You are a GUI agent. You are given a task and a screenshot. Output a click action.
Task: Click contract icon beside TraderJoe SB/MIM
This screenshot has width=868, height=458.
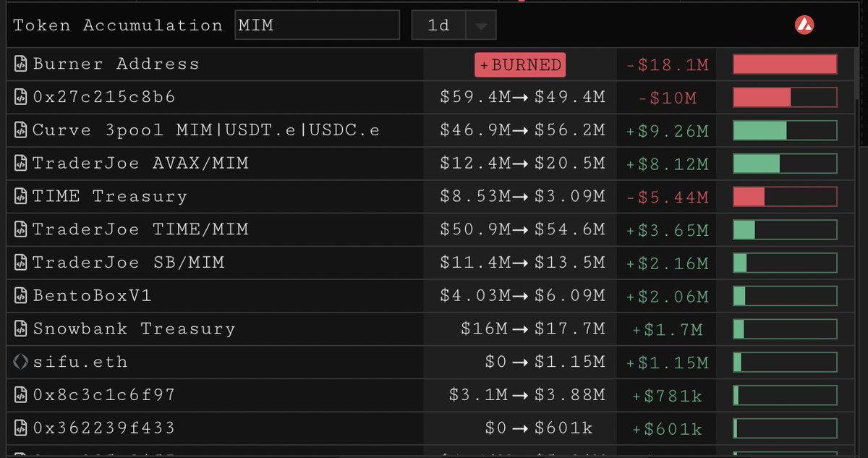click(x=21, y=263)
